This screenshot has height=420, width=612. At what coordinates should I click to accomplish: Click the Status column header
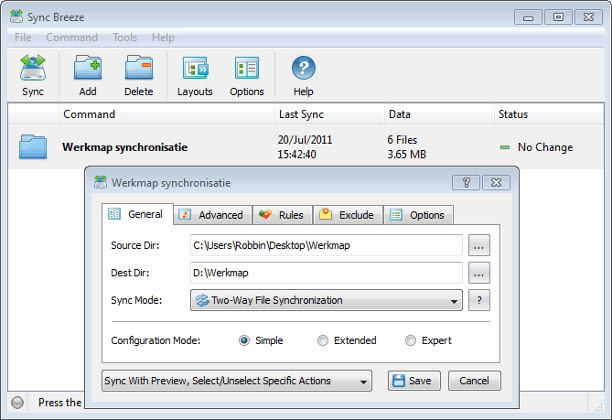tap(549, 114)
